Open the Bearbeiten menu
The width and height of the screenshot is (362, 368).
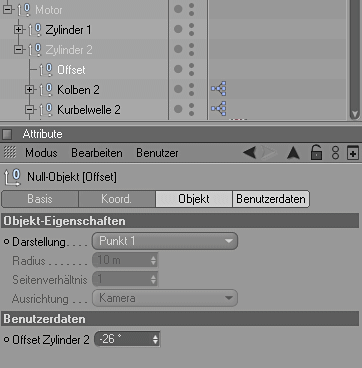point(97,153)
